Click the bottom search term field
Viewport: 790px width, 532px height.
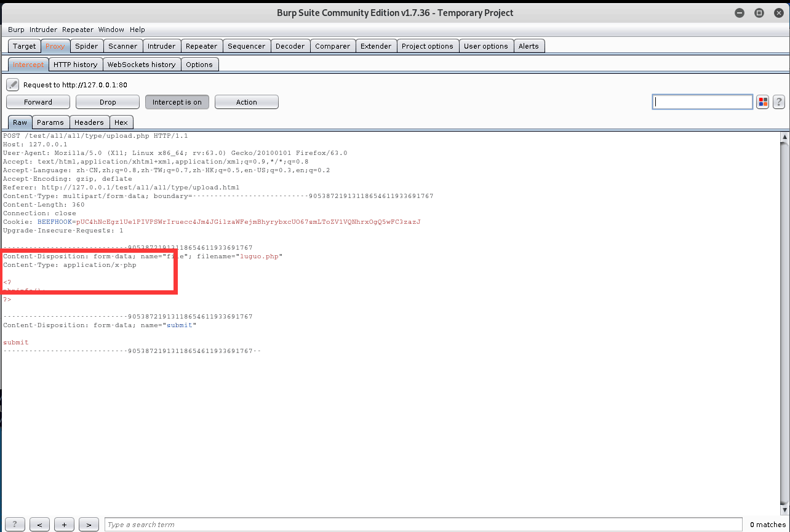coord(424,525)
